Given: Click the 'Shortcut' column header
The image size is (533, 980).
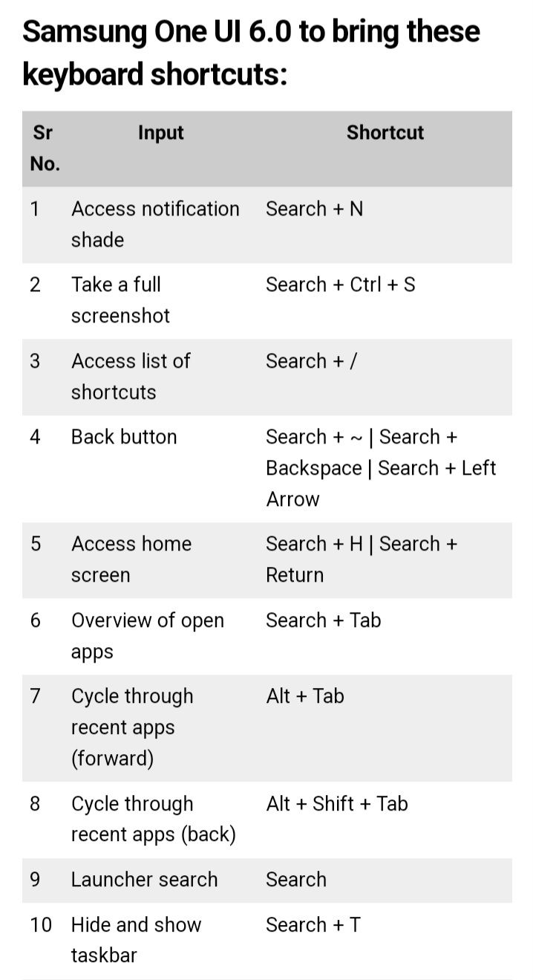Looking at the screenshot, I should 385,132.
